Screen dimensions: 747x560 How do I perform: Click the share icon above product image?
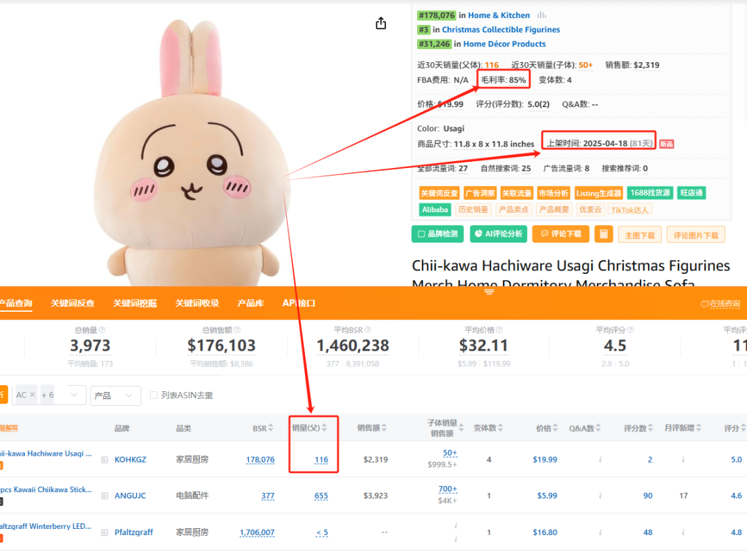380,23
